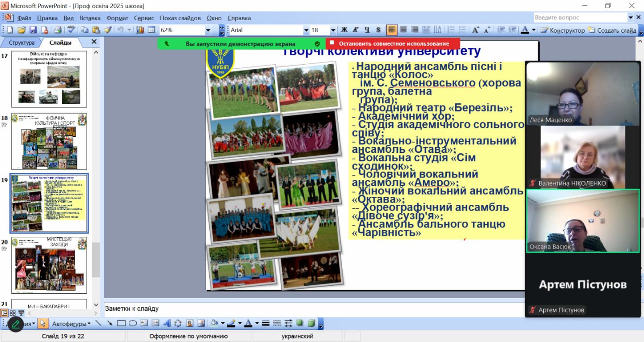Viewport: 644px width, 342px height.
Task: Insert a table from the toolbar
Action: pyautogui.click(x=152, y=30)
